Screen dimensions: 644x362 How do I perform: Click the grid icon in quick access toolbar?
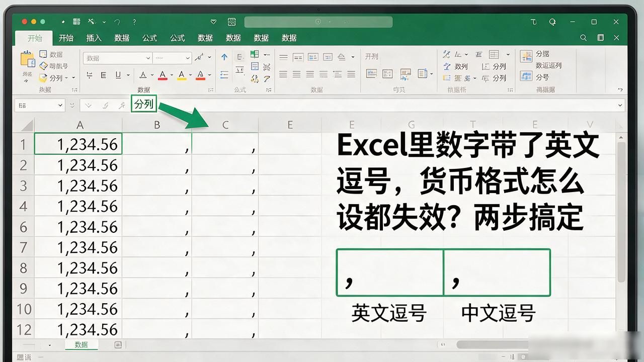(x=76, y=22)
